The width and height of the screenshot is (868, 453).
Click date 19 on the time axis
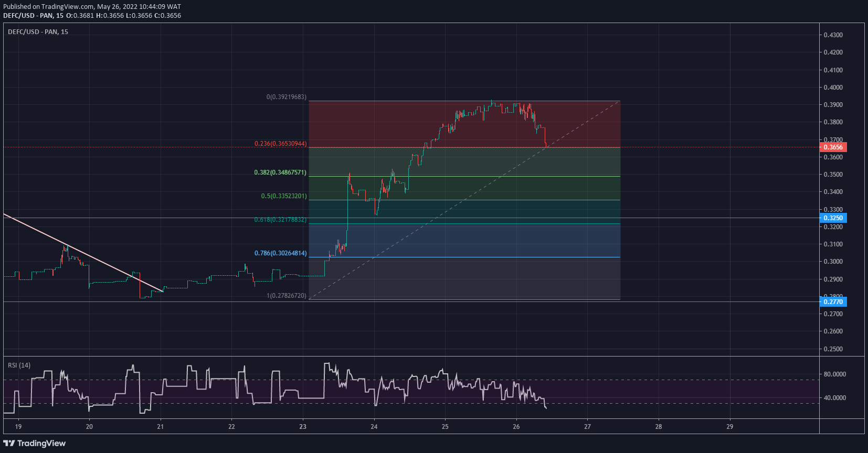coord(18,427)
